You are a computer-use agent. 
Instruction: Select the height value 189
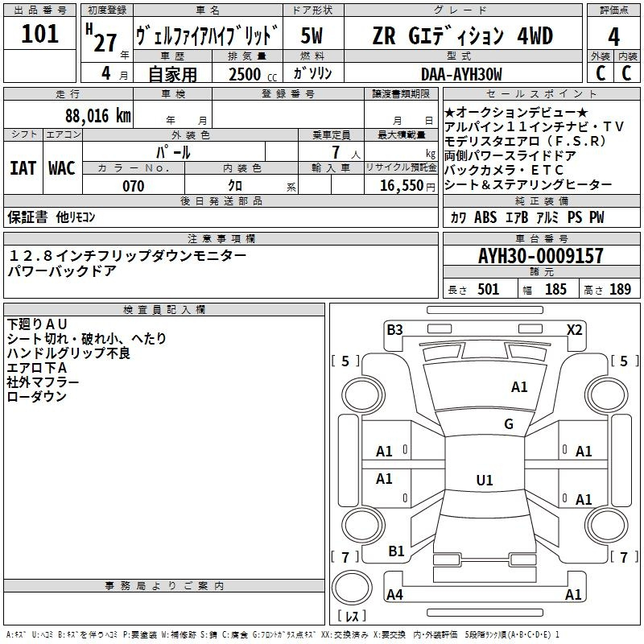point(620,289)
